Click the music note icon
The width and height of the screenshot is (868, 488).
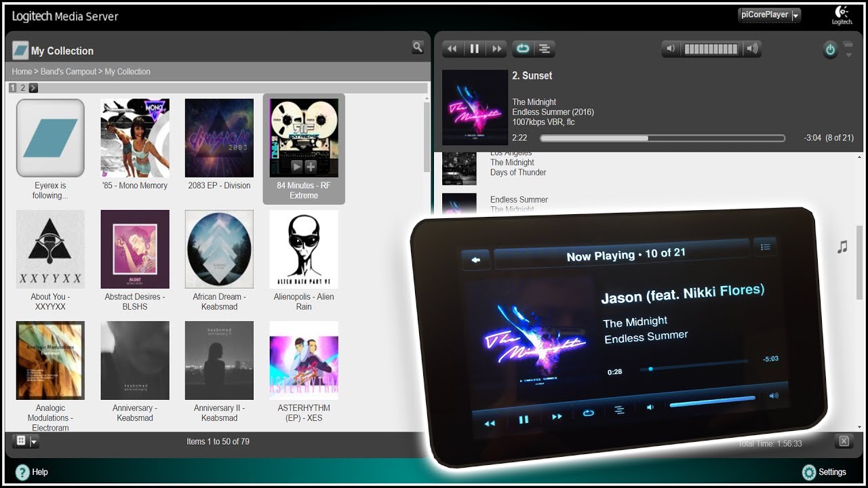click(842, 247)
